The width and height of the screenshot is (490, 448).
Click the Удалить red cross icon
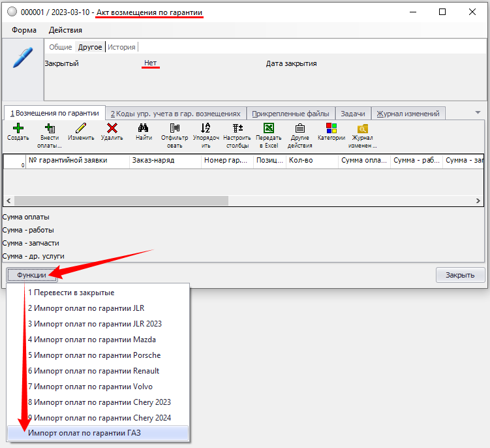(x=112, y=129)
